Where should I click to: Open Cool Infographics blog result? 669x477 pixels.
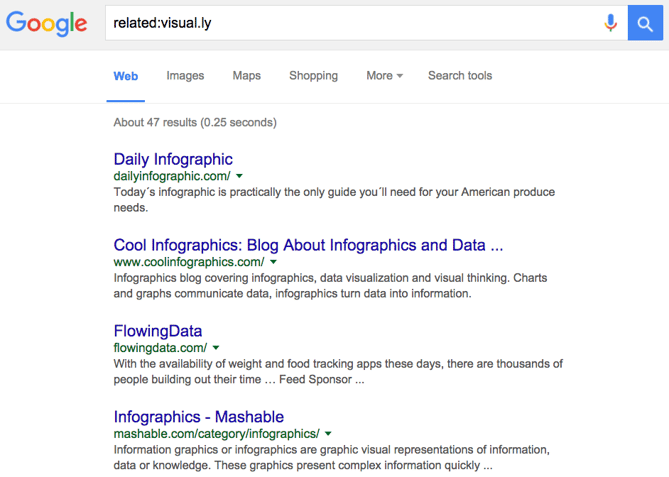pyautogui.click(x=308, y=245)
